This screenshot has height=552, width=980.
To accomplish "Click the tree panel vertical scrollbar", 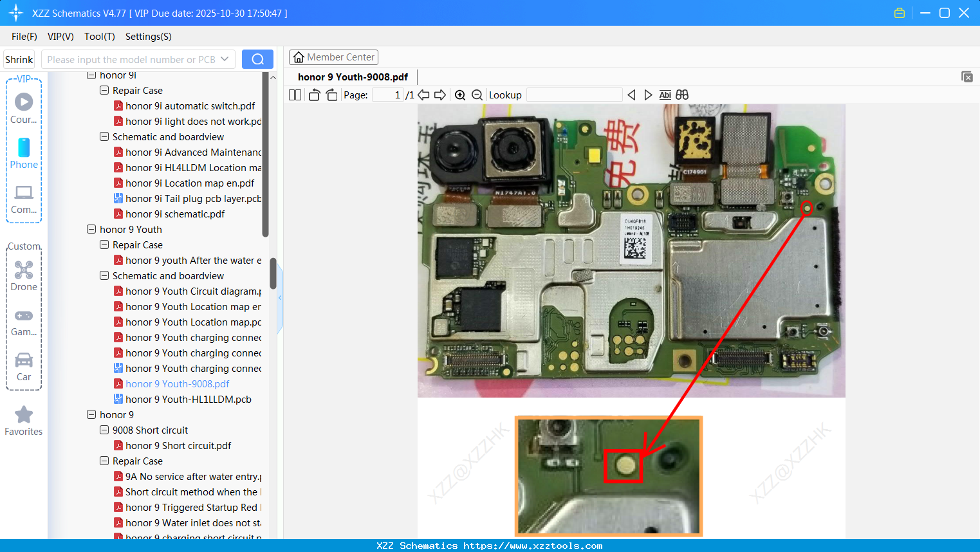I will pos(273,273).
